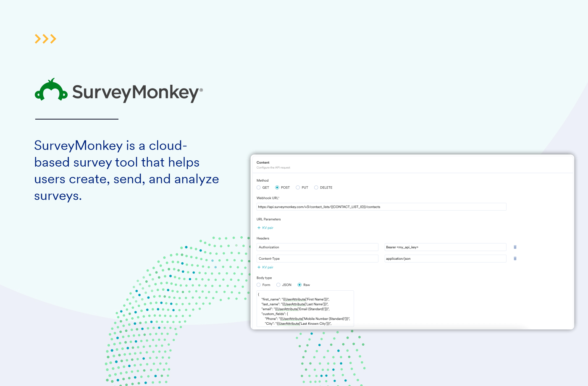Click the "first_name" line in body
Viewport: 588px width, 386px height.
pyautogui.click(x=295, y=299)
